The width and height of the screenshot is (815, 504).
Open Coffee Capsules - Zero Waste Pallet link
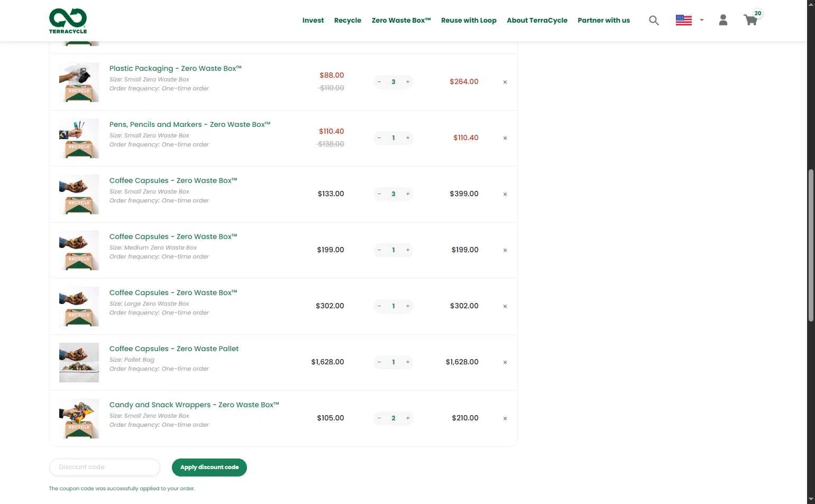173,349
